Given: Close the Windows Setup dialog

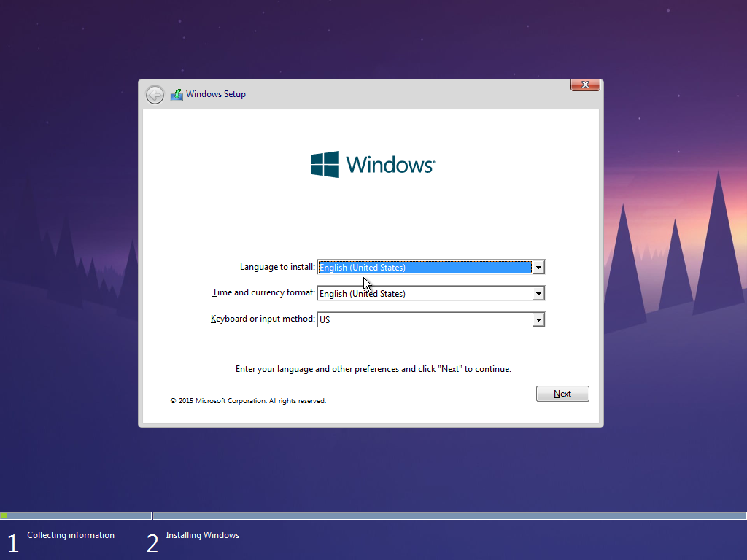Looking at the screenshot, I should click(x=585, y=85).
